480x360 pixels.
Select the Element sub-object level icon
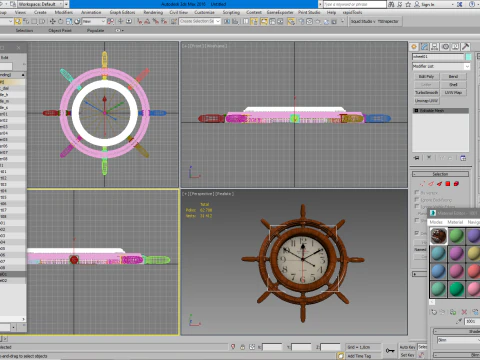456,184
